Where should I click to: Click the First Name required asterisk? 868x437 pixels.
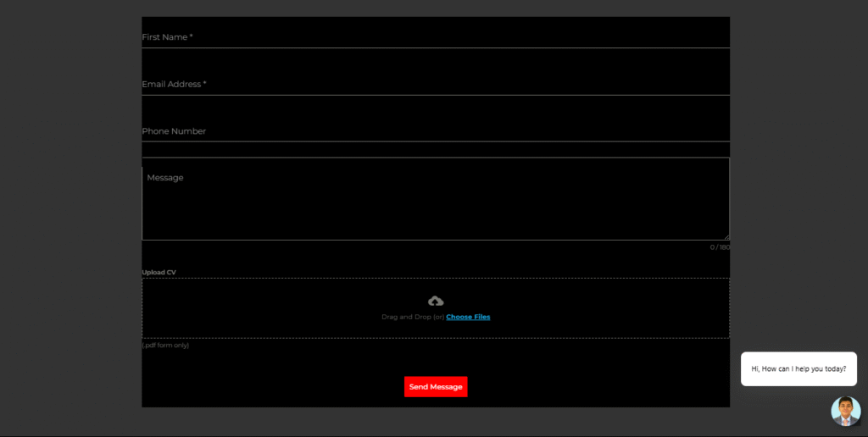pyautogui.click(x=191, y=37)
